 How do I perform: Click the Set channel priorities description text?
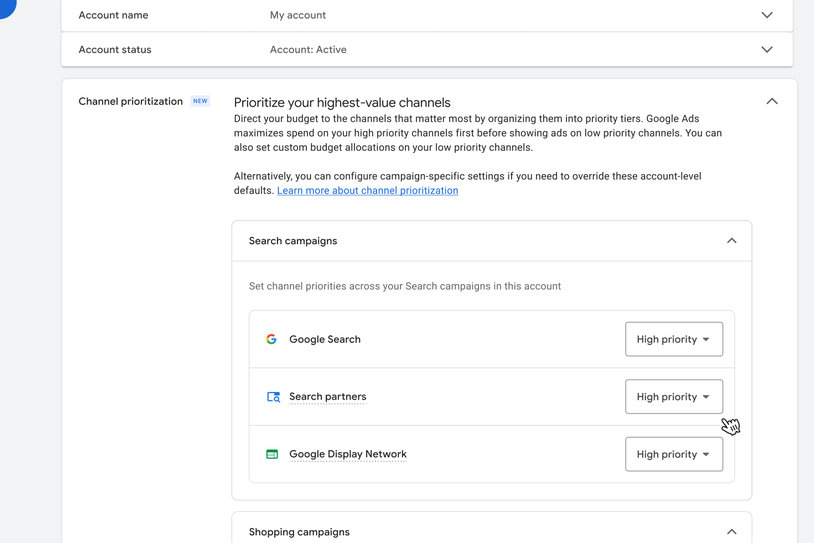pyautogui.click(x=405, y=286)
